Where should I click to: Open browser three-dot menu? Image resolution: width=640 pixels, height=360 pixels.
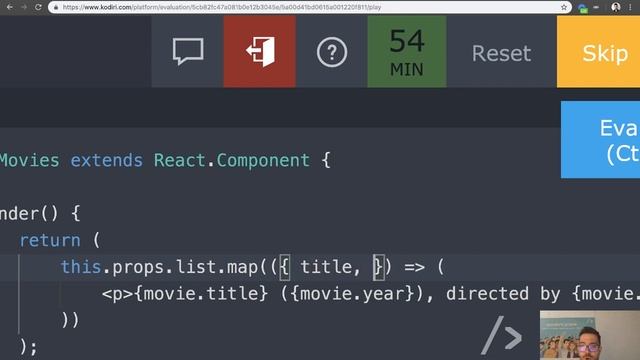tap(630, 7)
